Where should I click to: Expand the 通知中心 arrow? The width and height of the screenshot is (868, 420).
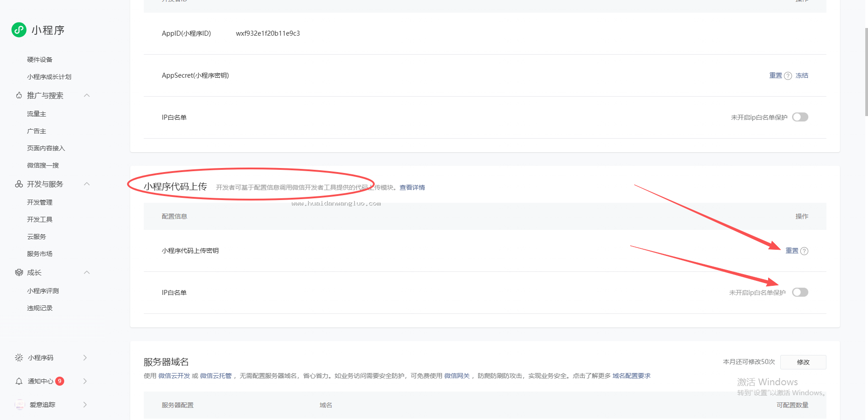(85, 381)
